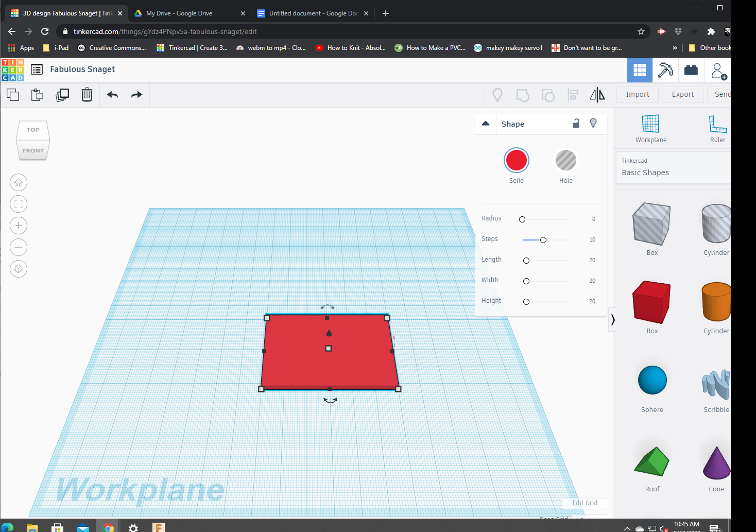Select the Mirror tool

click(x=597, y=95)
